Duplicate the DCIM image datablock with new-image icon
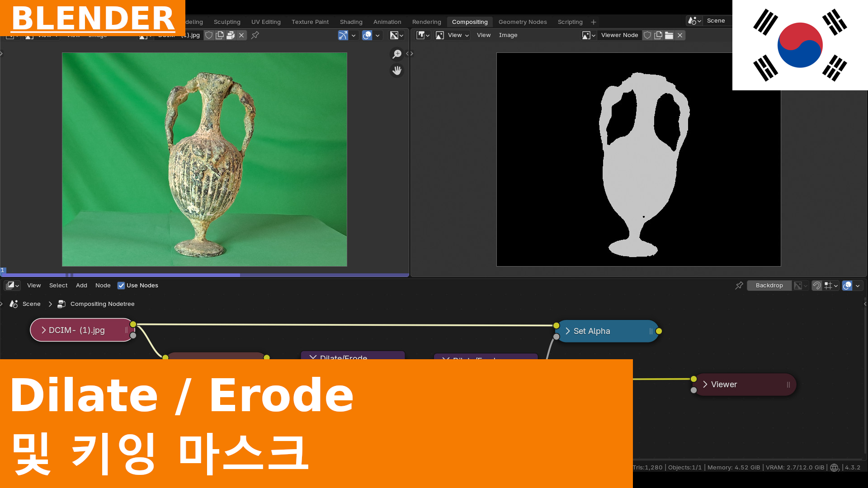The width and height of the screenshot is (868, 488). [220, 35]
